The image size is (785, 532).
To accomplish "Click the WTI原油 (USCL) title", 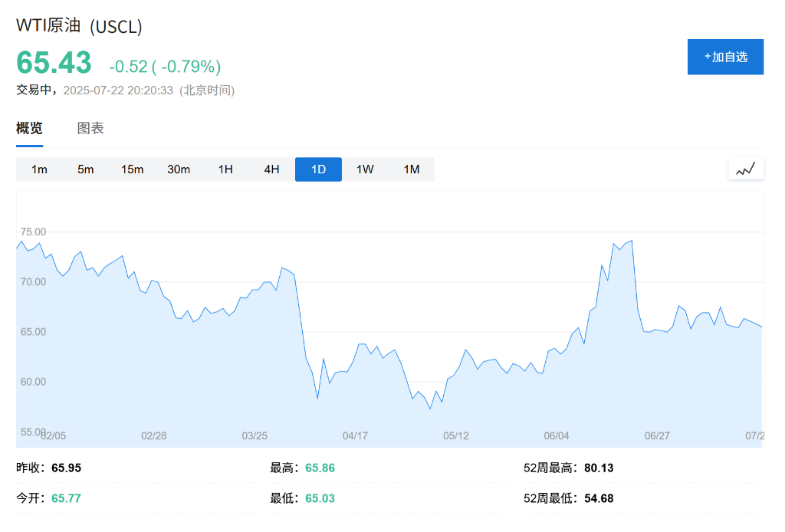I will (x=80, y=25).
